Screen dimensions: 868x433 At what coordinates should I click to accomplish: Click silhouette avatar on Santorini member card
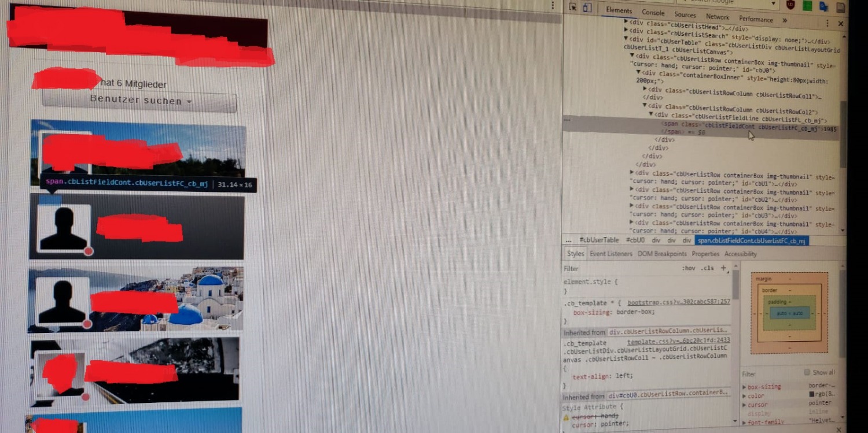coord(62,302)
